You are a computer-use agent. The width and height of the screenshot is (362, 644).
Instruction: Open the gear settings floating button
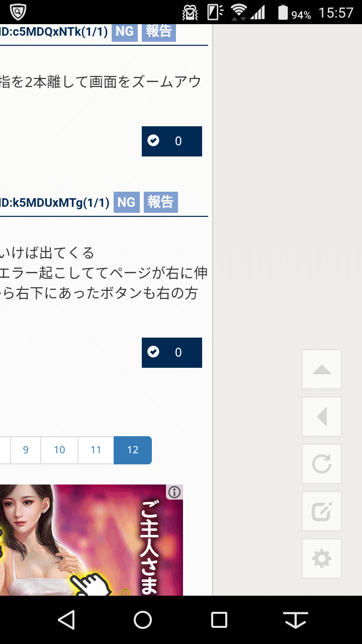click(322, 558)
